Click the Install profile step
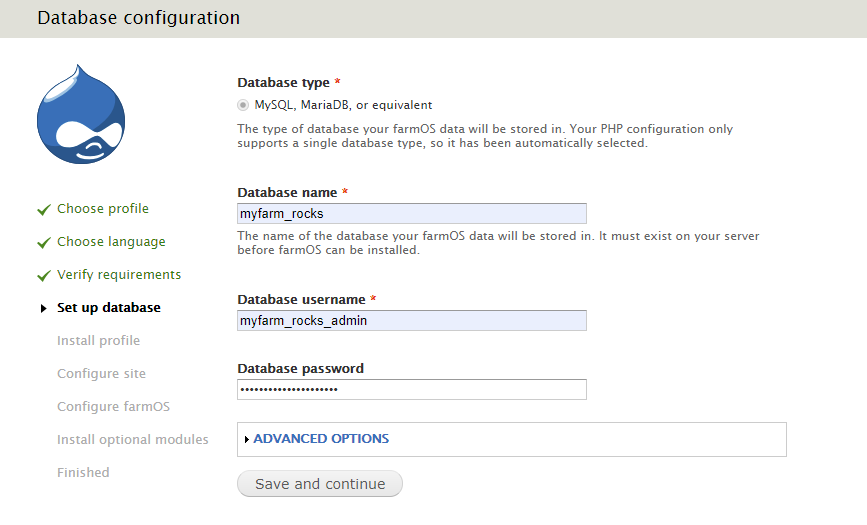 [98, 340]
